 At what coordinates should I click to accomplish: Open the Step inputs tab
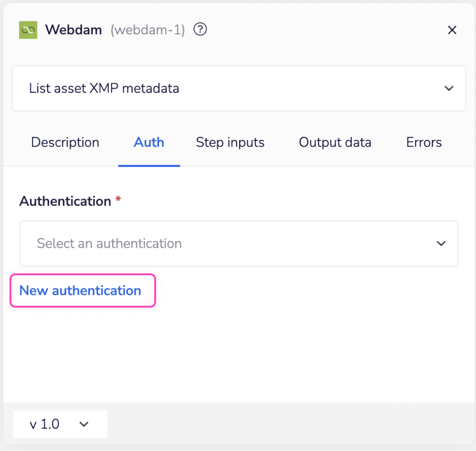(230, 142)
